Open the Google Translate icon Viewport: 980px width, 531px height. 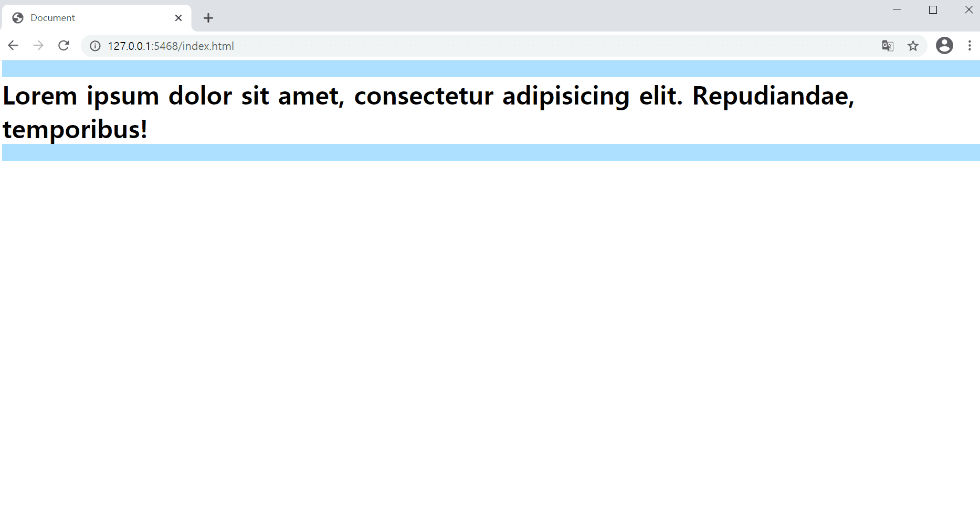coord(888,46)
